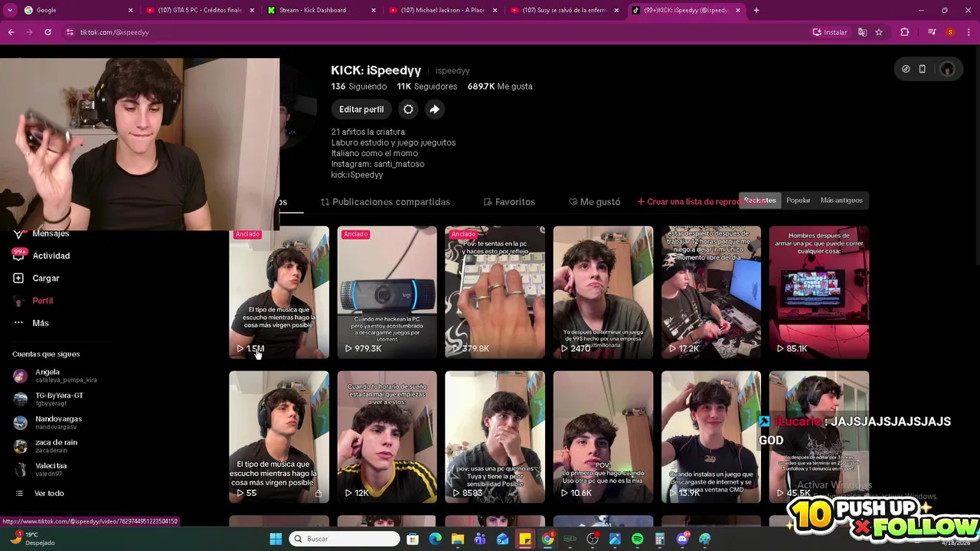This screenshot has width=980, height=551.
Task: Switch to GTA 5 PC YouTube tab
Action: coord(199,10)
